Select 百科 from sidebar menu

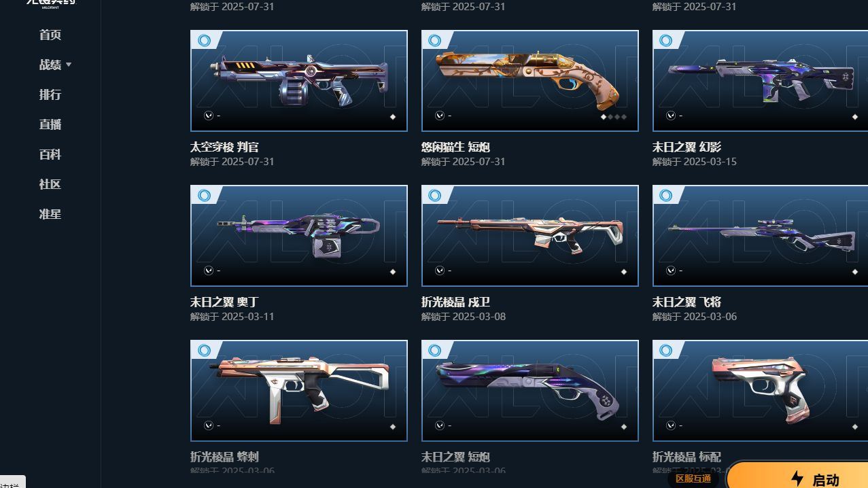point(50,154)
